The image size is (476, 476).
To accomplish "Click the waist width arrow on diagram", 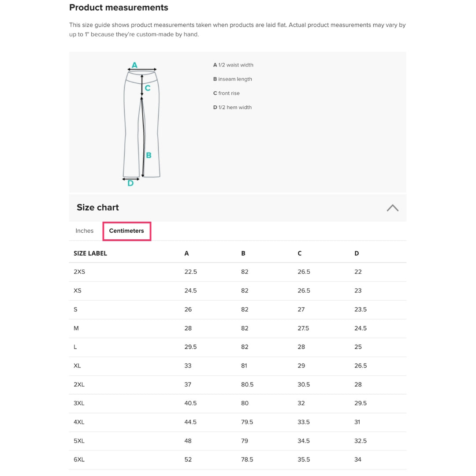I will (x=142, y=70).
